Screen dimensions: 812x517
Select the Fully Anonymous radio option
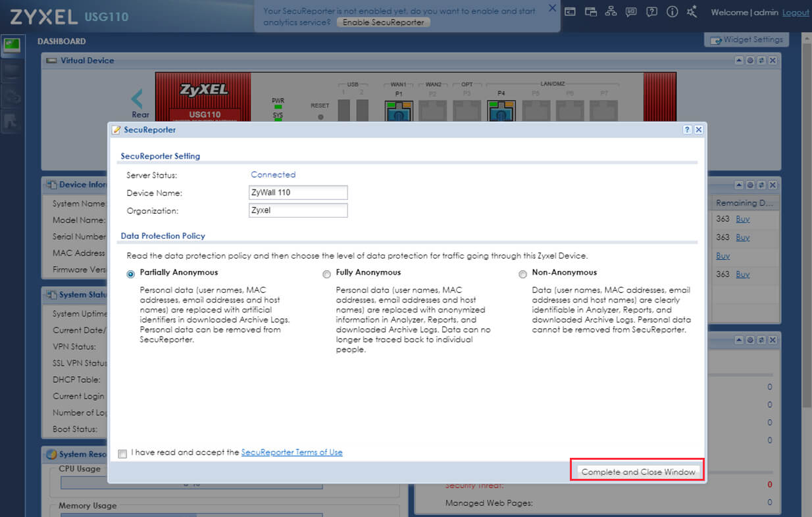click(327, 274)
